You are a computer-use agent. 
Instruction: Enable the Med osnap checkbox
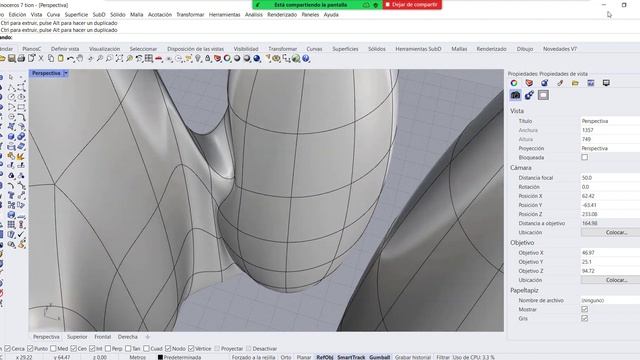53,349
